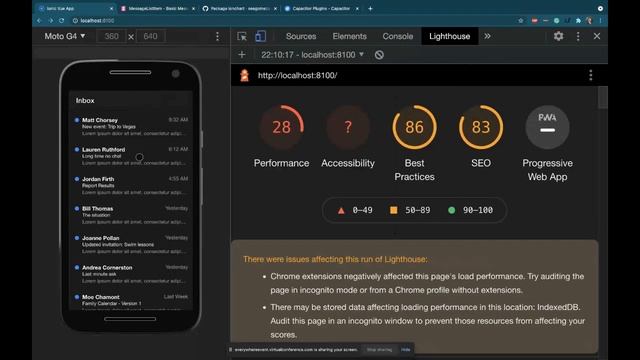Click the orange square 50–89 legend marker
Image resolution: width=640 pixels, height=360 pixels.
[x=393, y=210]
